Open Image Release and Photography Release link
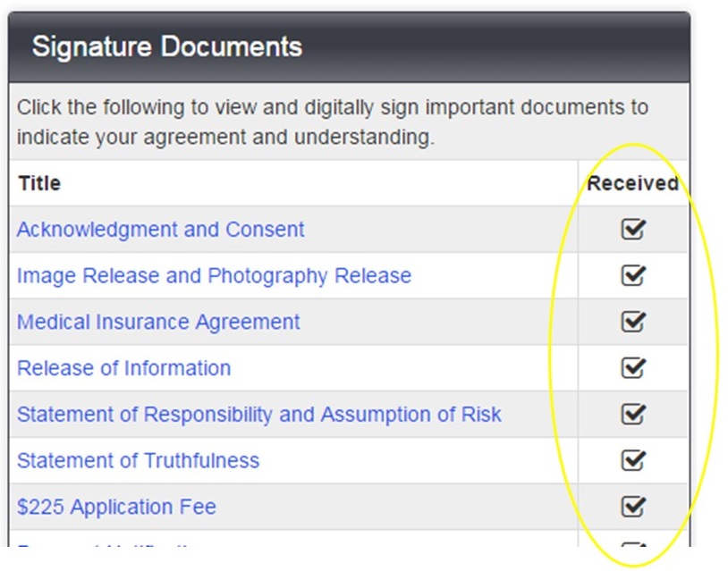Screen dimensions: 728x571 214,276
